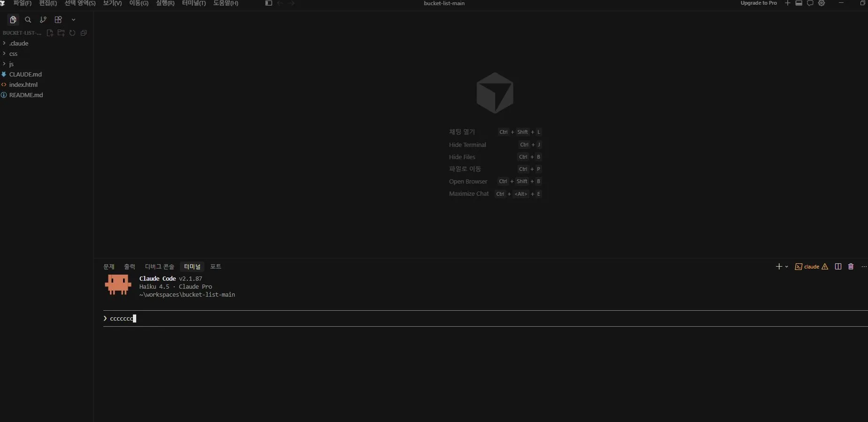Click the Open Browser shortcut hint
The width and height of the screenshot is (868, 422).
(x=495, y=181)
